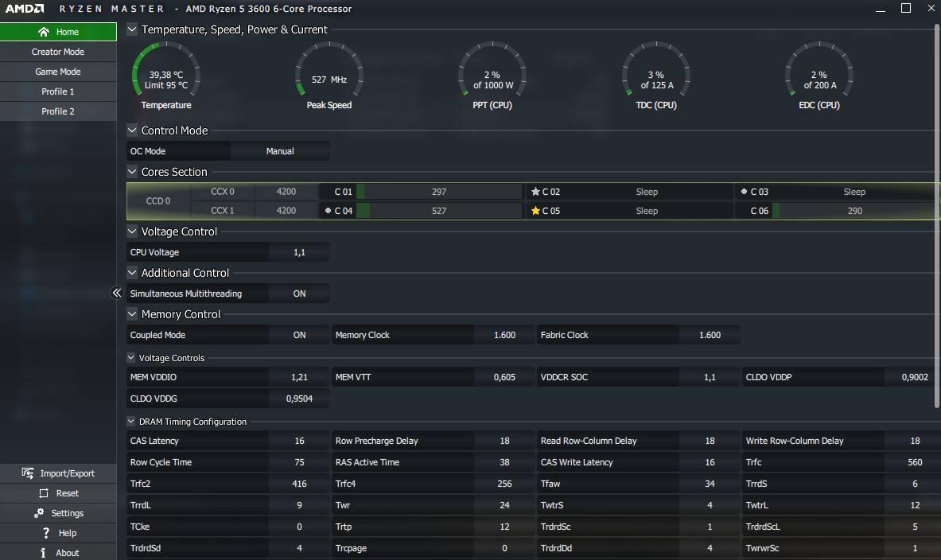Click the Row Cycle Time value 75
The height and width of the screenshot is (560, 941).
[299, 462]
